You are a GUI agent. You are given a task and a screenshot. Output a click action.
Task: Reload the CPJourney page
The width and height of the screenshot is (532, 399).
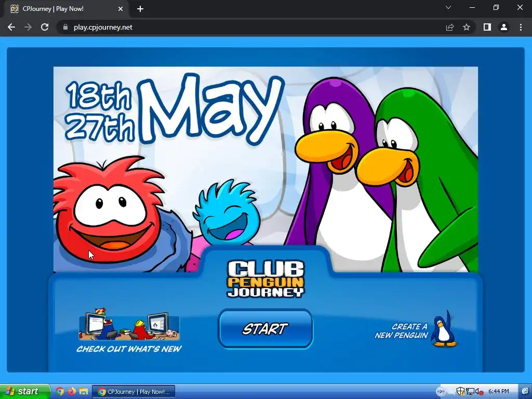pos(45,27)
